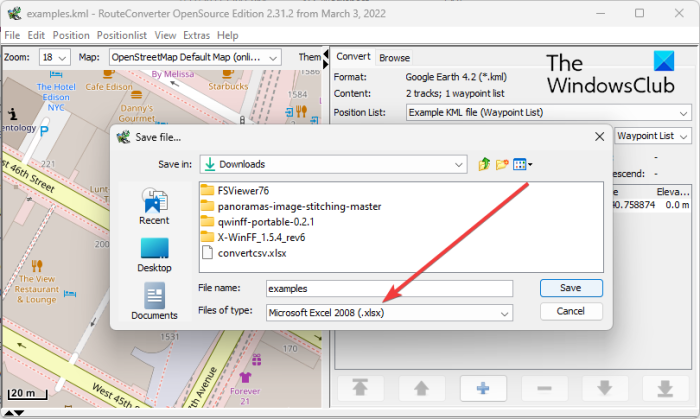The width and height of the screenshot is (700, 419).
Task: Open the Waypoint List type dropdown
Action: (653, 136)
